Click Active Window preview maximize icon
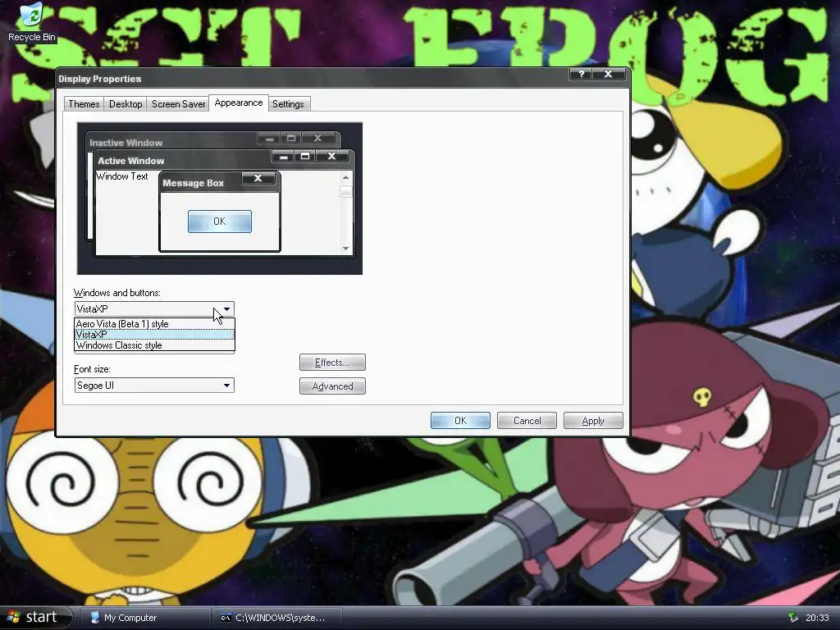The height and width of the screenshot is (630, 840). point(305,156)
